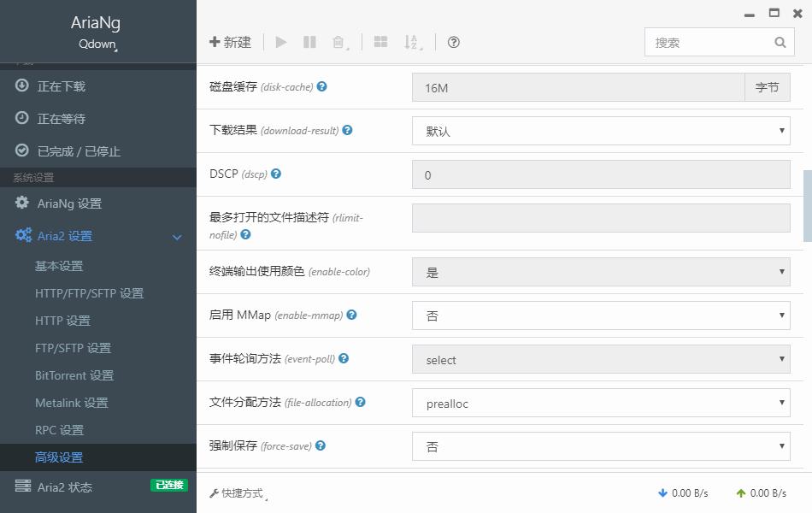Open the 文件分配方法 prealloc dropdown

tap(601, 403)
